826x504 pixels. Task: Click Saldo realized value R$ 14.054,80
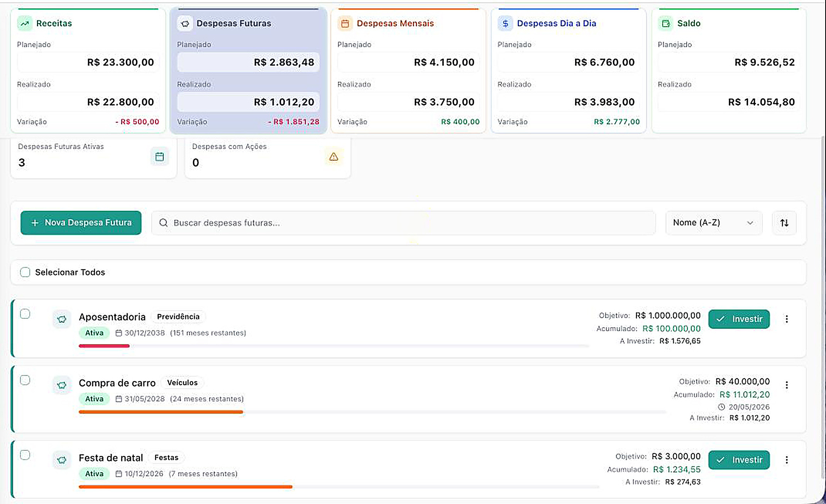[762, 102]
